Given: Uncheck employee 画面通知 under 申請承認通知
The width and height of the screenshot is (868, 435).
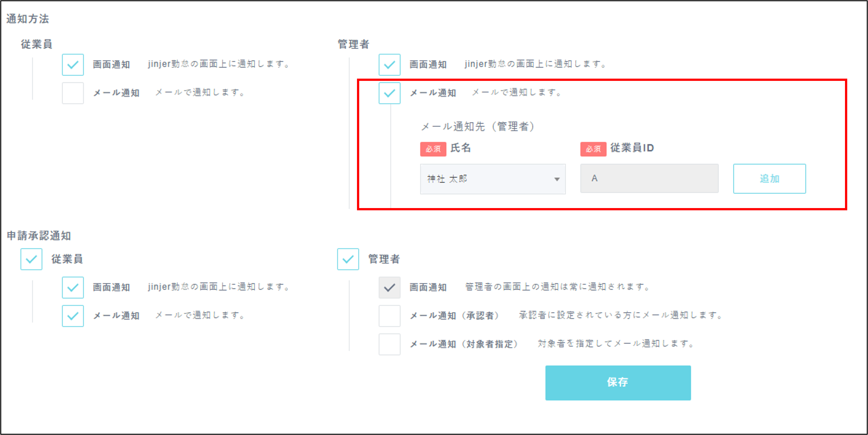Looking at the screenshot, I should pos(73,287).
